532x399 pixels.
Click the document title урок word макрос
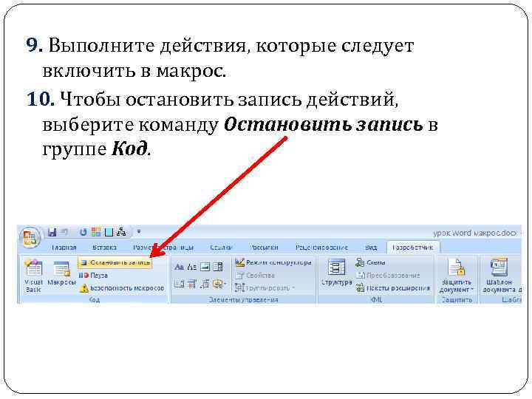tap(474, 233)
